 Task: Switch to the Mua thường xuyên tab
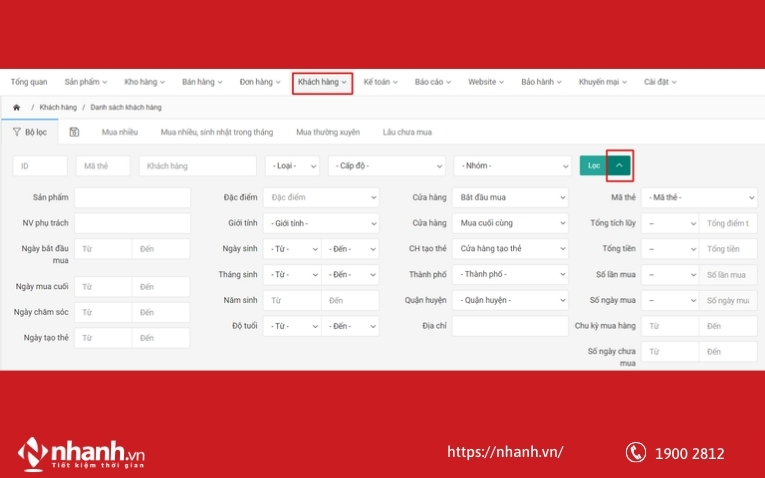(327, 132)
